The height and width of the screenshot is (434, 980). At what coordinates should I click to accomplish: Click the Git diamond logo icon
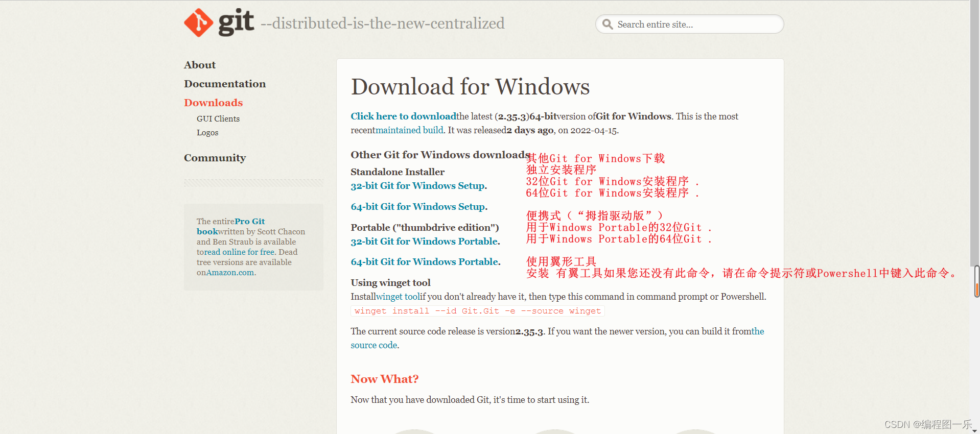click(198, 23)
